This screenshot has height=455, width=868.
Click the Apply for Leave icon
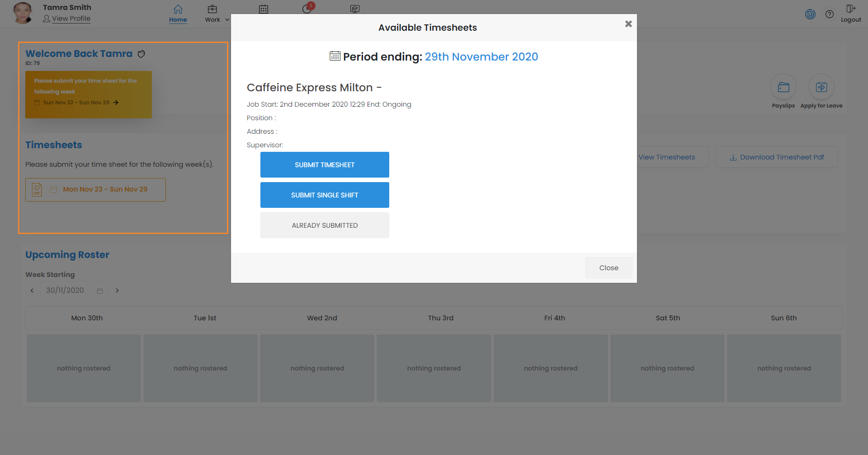[x=821, y=87]
